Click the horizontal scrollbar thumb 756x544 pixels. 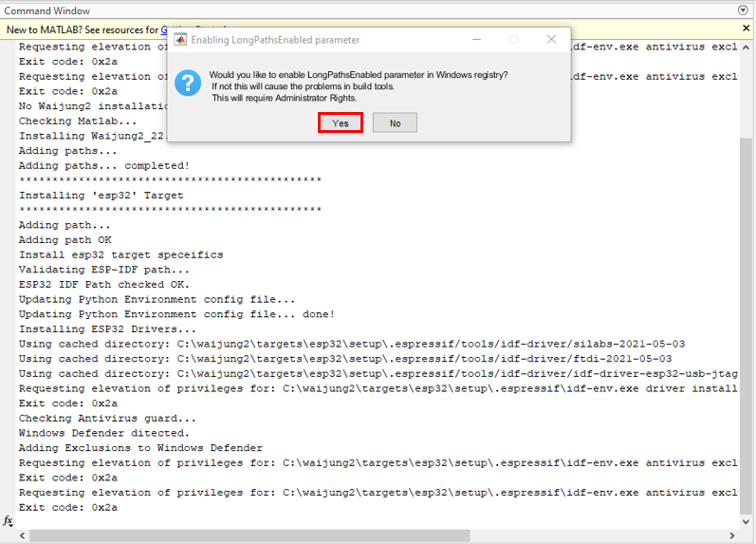[249, 535]
